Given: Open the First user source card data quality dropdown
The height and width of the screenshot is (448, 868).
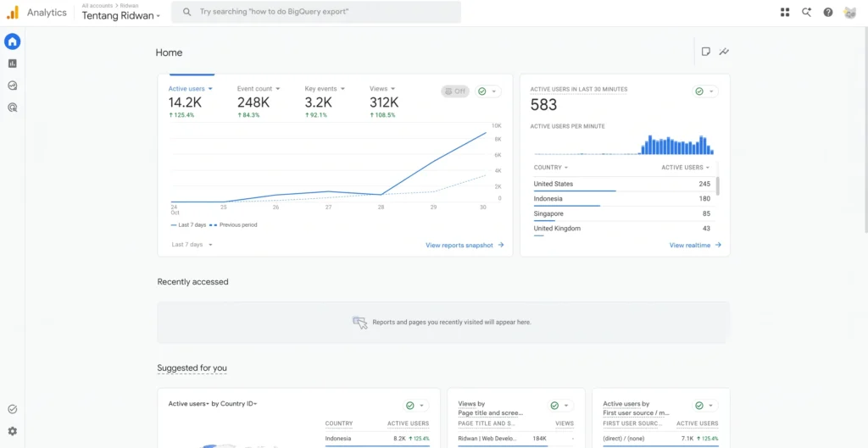Looking at the screenshot, I should click(x=705, y=406).
